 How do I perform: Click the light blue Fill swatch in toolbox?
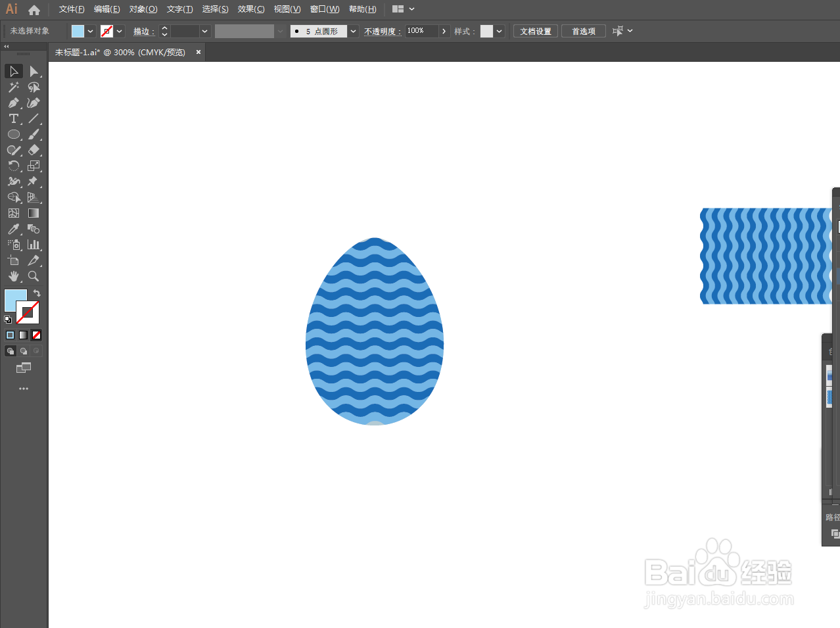(14, 299)
